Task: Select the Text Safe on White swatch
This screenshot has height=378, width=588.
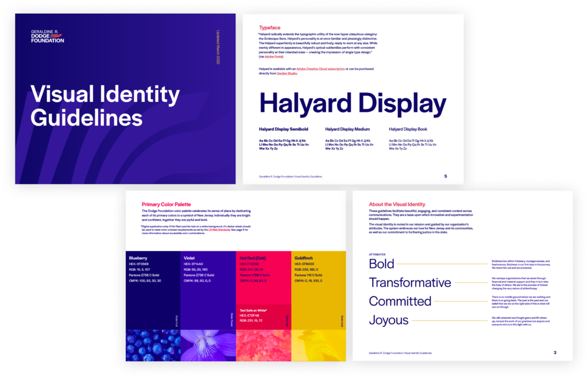Action: 264,318
